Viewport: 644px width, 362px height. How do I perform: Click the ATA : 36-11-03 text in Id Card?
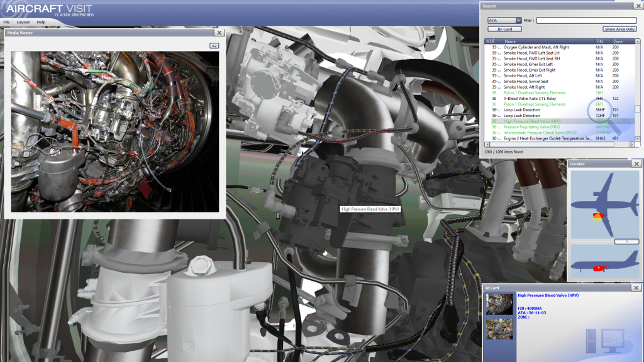[532, 313]
